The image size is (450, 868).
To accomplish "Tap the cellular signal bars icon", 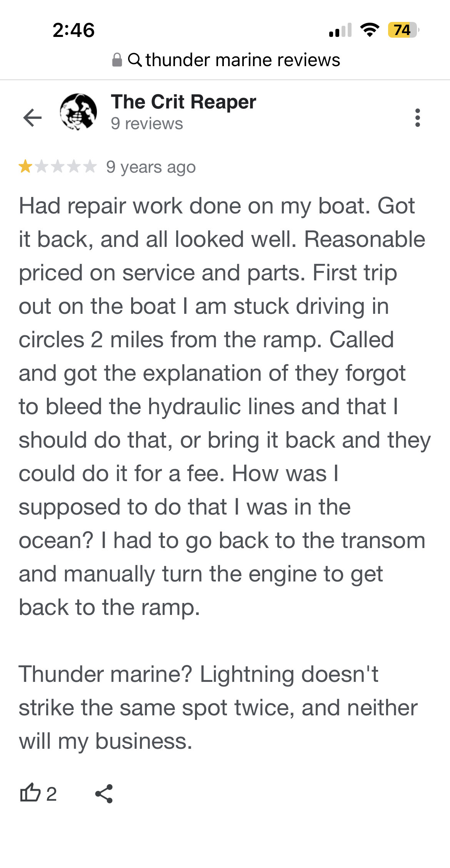I will [340, 30].
